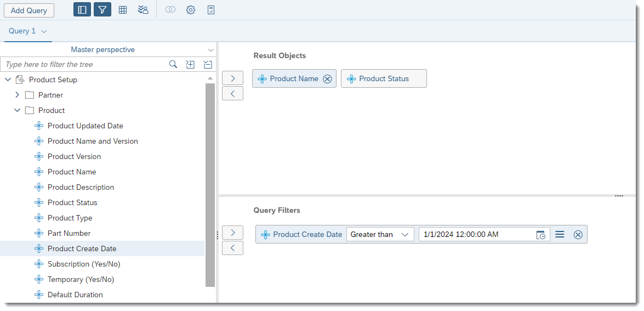Toggle the query filters panel button
Image resolution: width=644 pixels, height=311 pixels.
click(102, 10)
